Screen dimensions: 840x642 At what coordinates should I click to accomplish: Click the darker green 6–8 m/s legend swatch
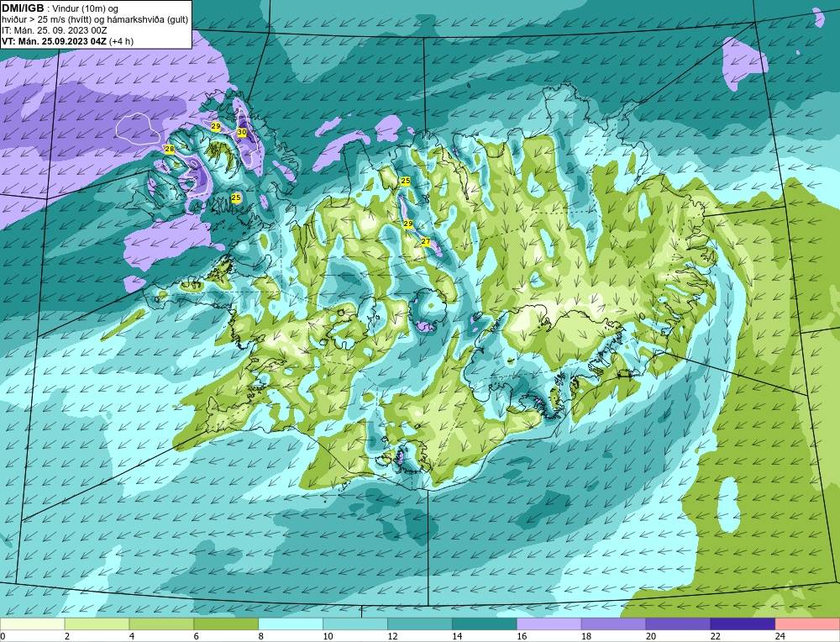point(226,624)
